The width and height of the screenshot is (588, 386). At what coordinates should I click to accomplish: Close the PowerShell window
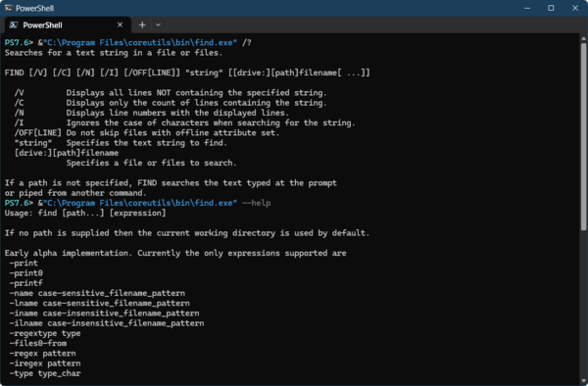pyautogui.click(x=575, y=8)
